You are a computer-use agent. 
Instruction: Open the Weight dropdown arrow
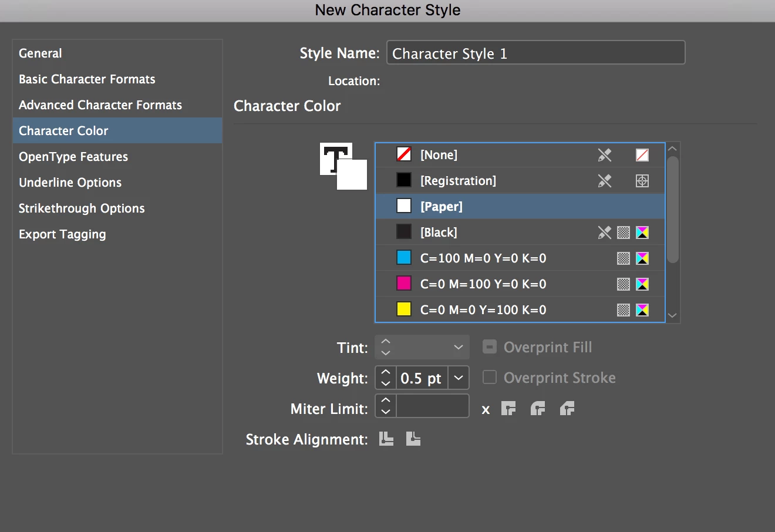459,378
